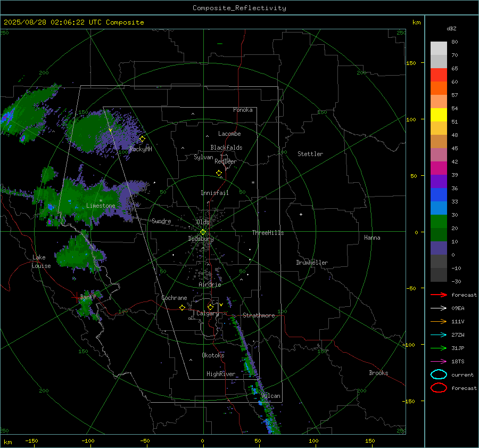Click the dBZ legend heading
Viewport: 479px width, 448px height.
click(x=451, y=29)
